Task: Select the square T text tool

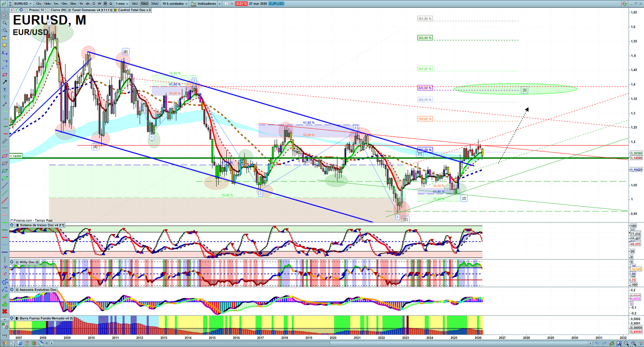Action: [x=4, y=89]
